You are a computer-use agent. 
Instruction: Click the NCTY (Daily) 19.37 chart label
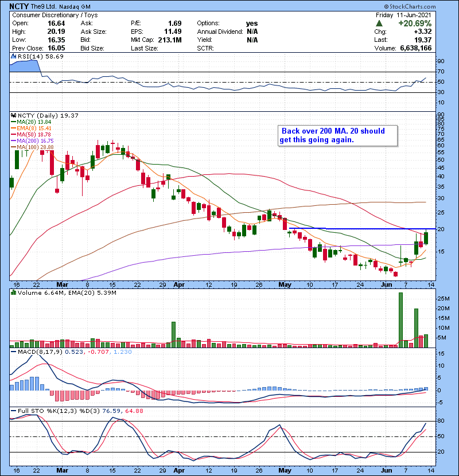[48, 116]
